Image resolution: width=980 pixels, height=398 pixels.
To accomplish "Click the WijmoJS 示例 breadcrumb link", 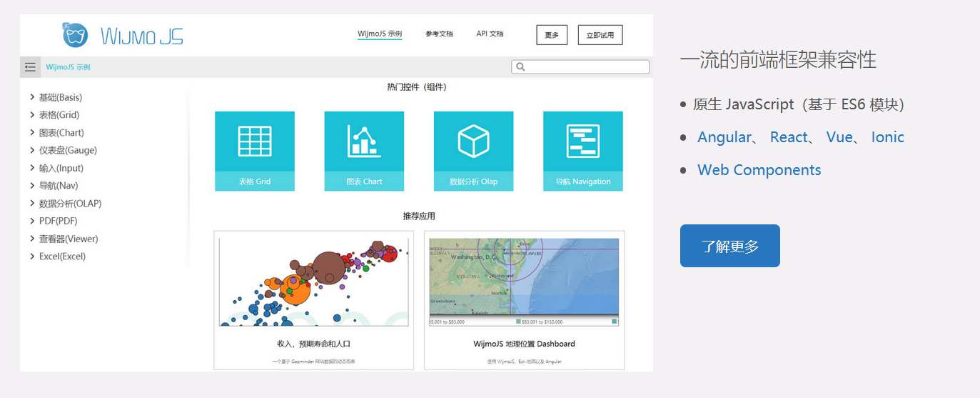I will click(68, 67).
